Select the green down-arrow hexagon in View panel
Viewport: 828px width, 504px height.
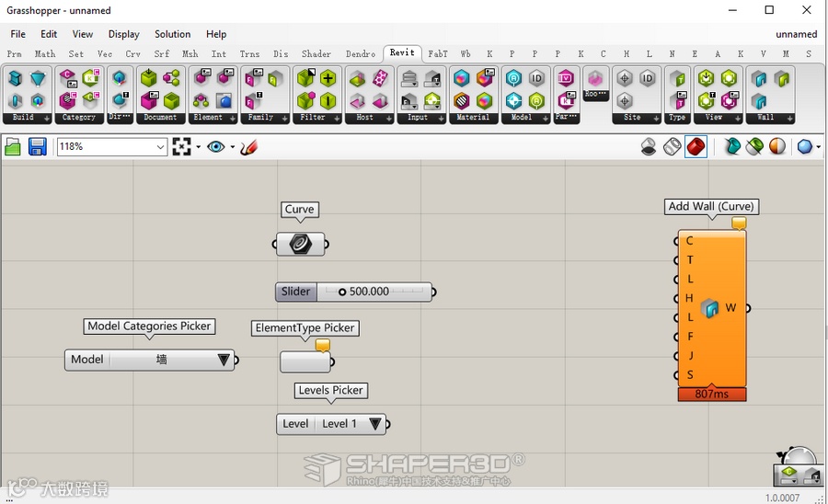click(x=706, y=78)
